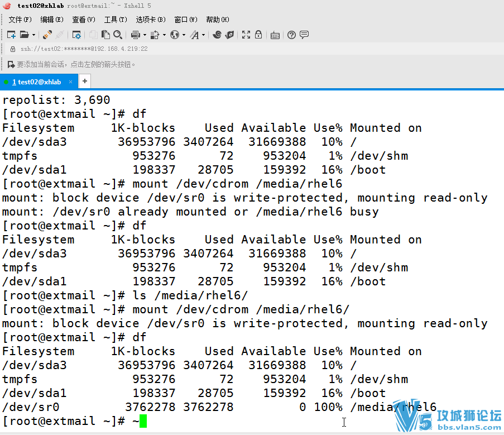Open session Properties gear icon
Image resolution: width=504 pixels, height=435 pixels.
[x=77, y=35]
